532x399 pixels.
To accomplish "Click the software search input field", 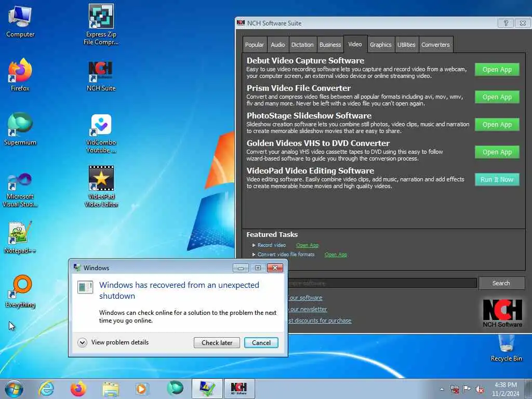I will click(382, 283).
